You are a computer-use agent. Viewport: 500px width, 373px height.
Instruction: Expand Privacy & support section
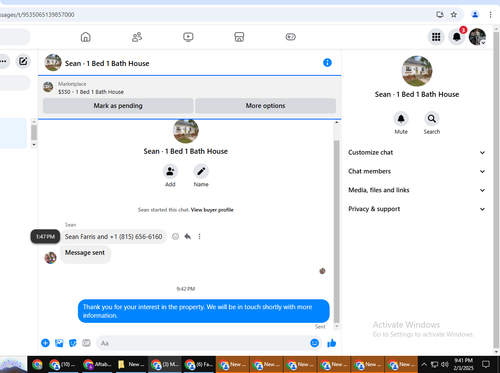pos(416,209)
